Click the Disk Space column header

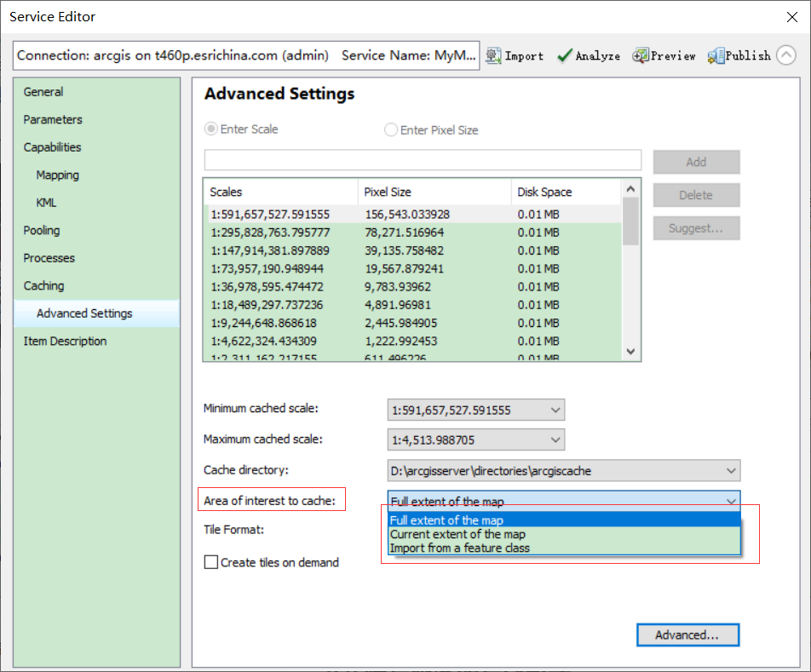(x=566, y=192)
